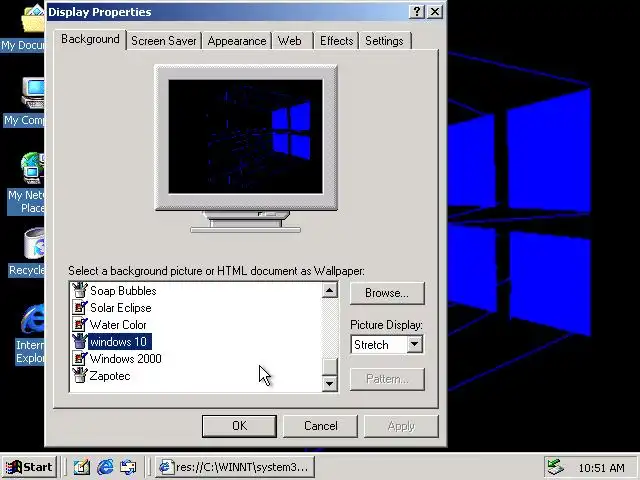The width and height of the screenshot is (640, 480).
Task: Launch Internet Explorer from quick launch
Action: [x=105, y=467]
